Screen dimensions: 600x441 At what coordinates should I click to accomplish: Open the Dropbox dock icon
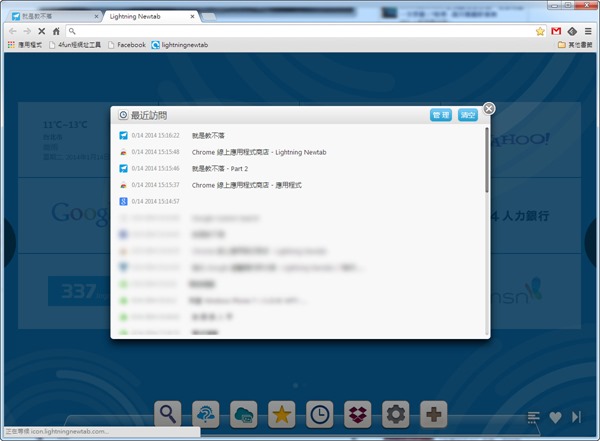tap(357, 414)
